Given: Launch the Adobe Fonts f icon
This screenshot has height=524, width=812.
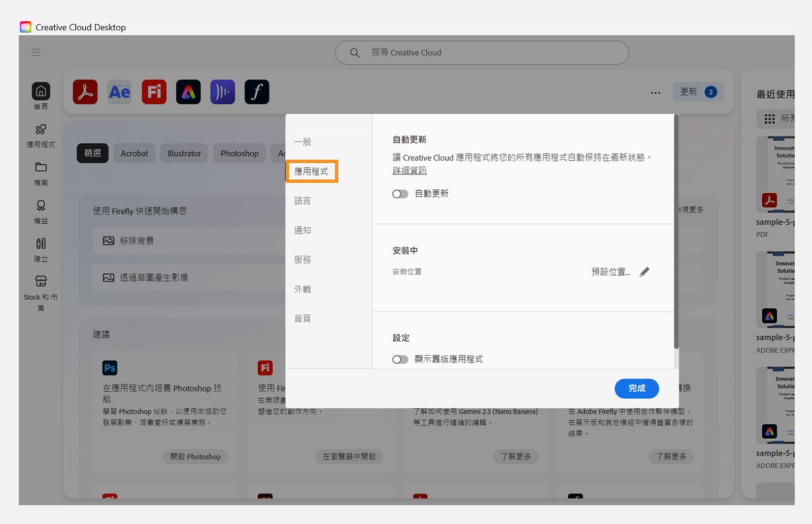Looking at the screenshot, I should tap(257, 92).
